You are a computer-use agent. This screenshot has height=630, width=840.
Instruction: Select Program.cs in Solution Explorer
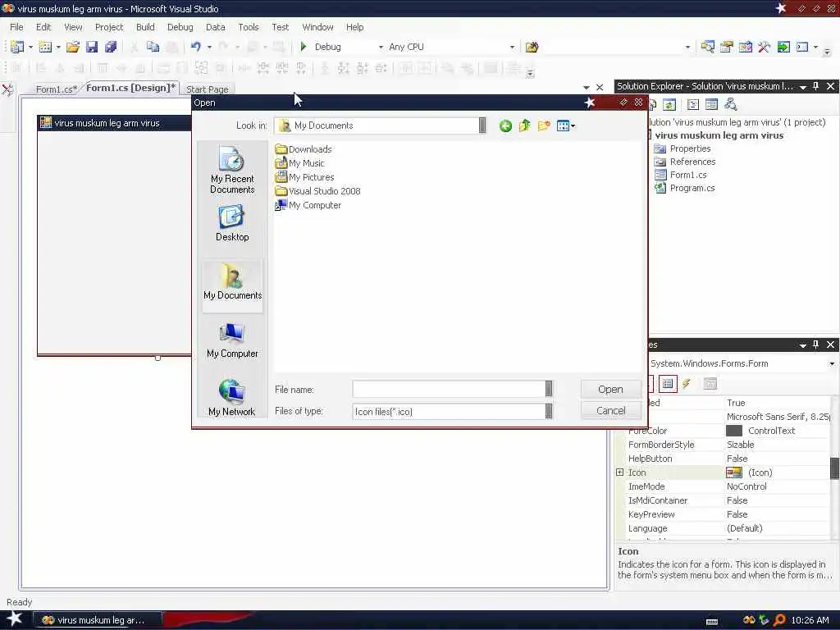click(x=685, y=188)
